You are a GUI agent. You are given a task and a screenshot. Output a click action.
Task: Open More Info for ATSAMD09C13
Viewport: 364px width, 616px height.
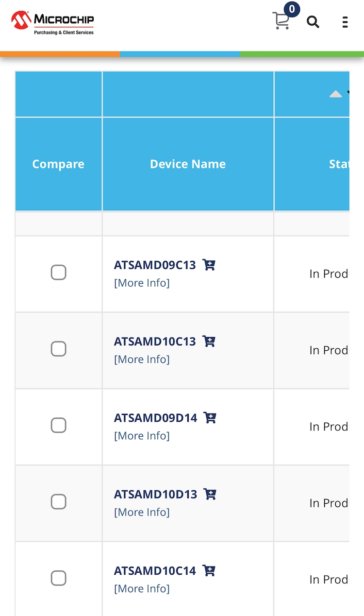(x=142, y=283)
